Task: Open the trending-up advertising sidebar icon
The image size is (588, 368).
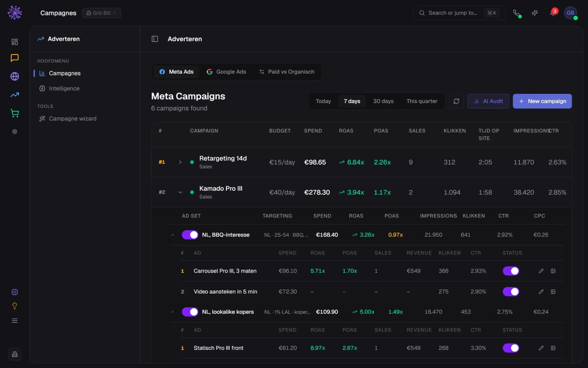Action: (x=15, y=95)
